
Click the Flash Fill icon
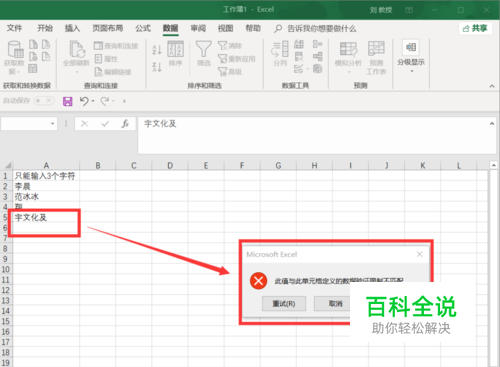[299, 44]
